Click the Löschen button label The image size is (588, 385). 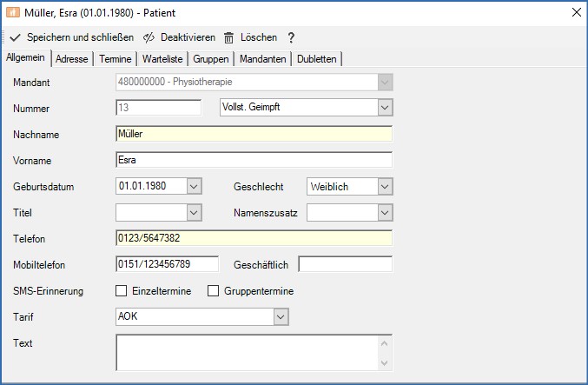(x=259, y=37)
